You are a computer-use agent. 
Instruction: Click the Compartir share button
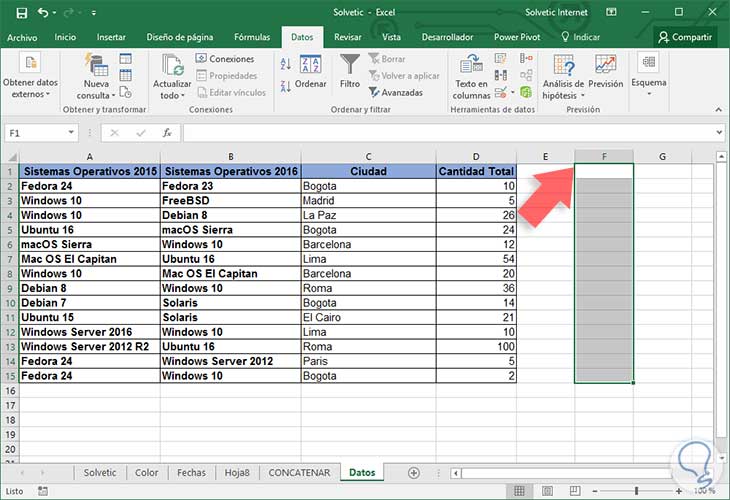[x=685, y=37]
